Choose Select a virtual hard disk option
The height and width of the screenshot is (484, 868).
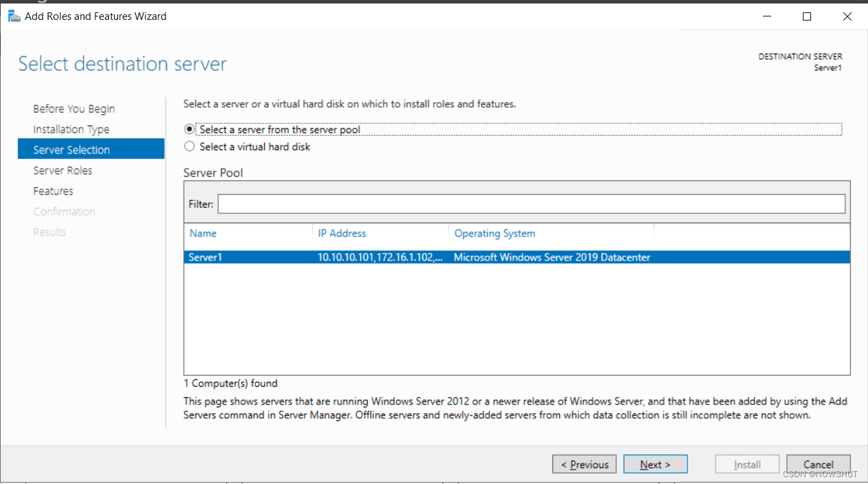[248, 147]
